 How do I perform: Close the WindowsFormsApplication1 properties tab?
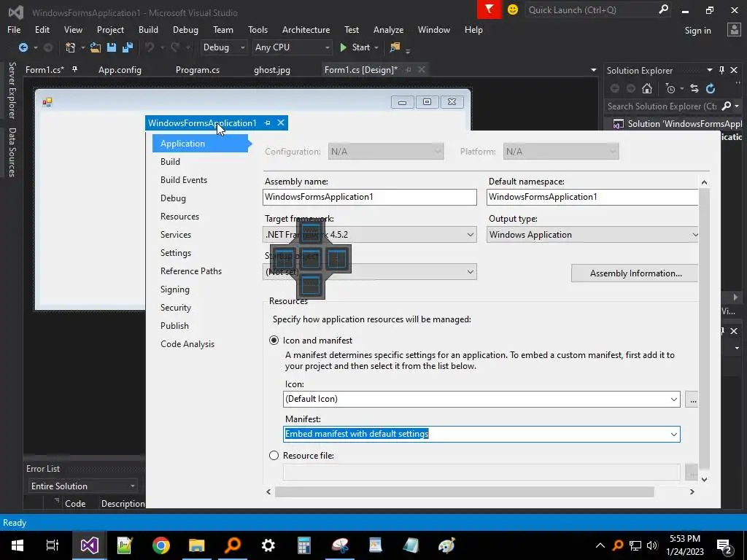coord(281,122)
